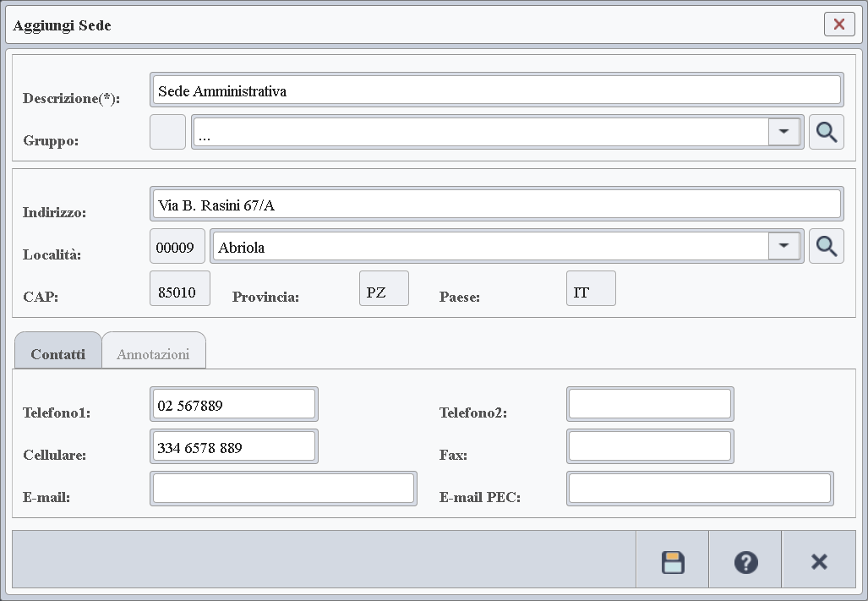Focus the empty Telefono2 field
This screenshot has width=868, height=601.
pyautogui.click(x=649, y=405)
